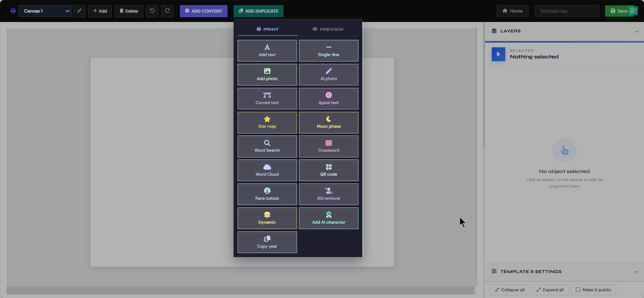Select the Single-line text option
This screenshot has width=644, height=298.
[x=328, y=51]
